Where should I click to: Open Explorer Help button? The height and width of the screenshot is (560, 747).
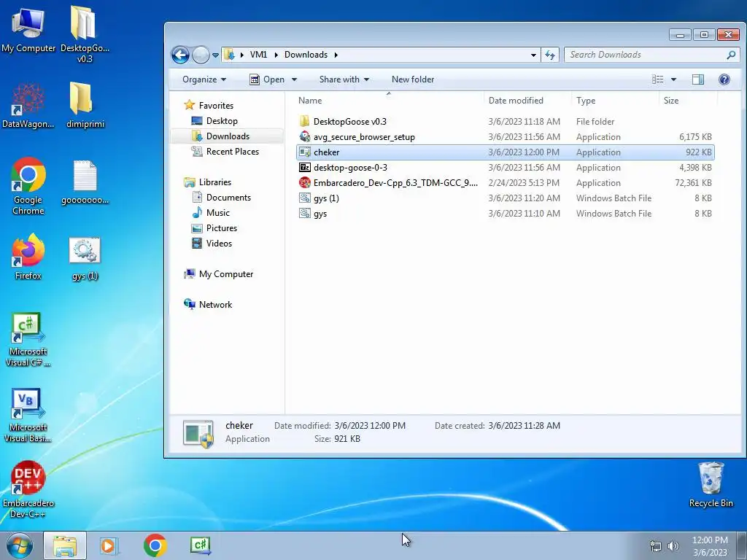tap(724, 79)
